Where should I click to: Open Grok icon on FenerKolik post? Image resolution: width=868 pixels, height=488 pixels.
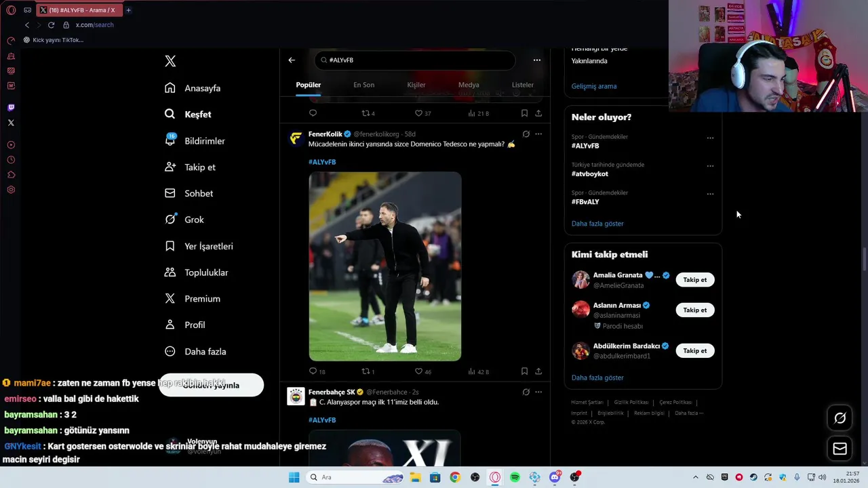tap(526, 134)
